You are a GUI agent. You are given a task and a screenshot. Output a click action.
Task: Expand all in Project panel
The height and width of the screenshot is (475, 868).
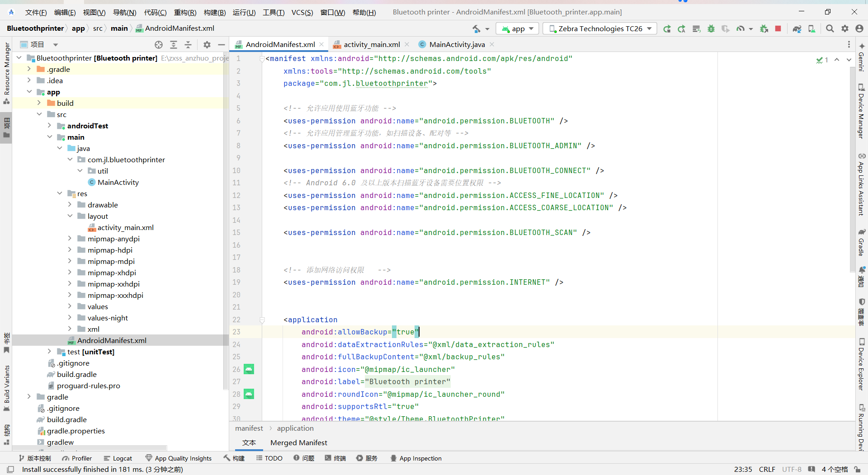tap(174, 44)
